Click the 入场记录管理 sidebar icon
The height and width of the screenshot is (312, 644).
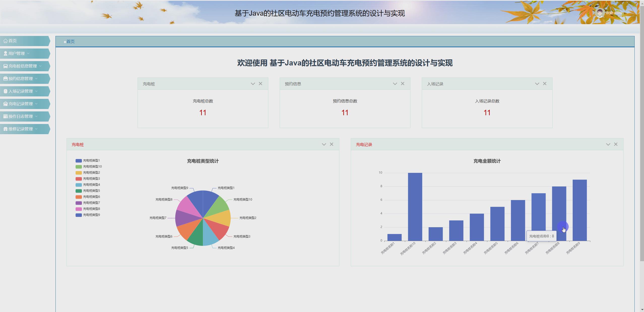click(x=5, y=91)
